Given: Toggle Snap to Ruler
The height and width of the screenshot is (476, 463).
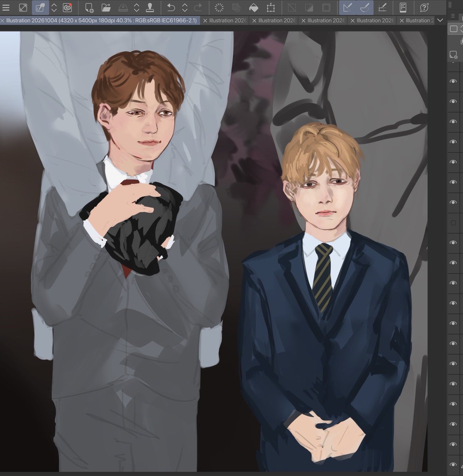Looking at the screenshot, I should (x=347, y=8).
